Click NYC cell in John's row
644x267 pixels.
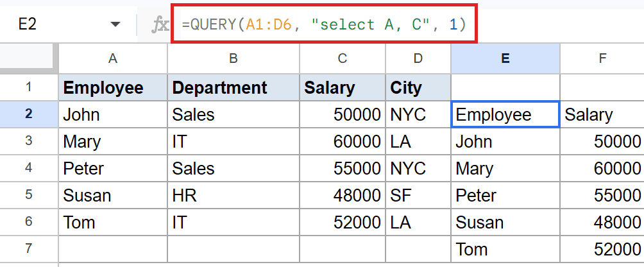point(418,114)
